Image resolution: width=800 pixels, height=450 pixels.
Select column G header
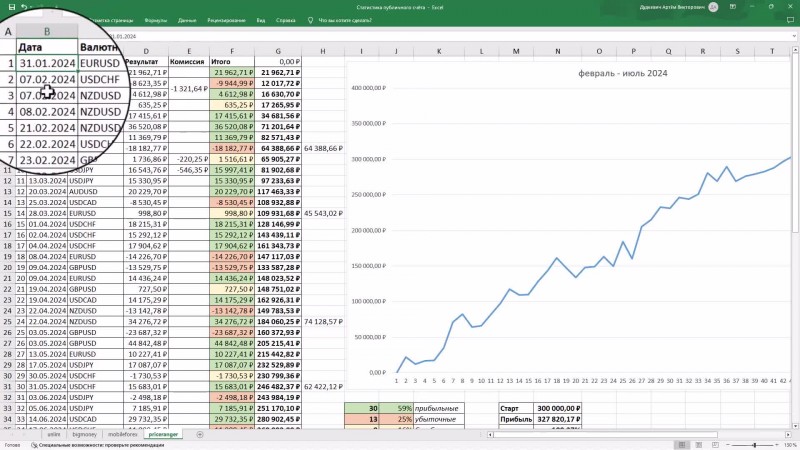pos(278,51)
